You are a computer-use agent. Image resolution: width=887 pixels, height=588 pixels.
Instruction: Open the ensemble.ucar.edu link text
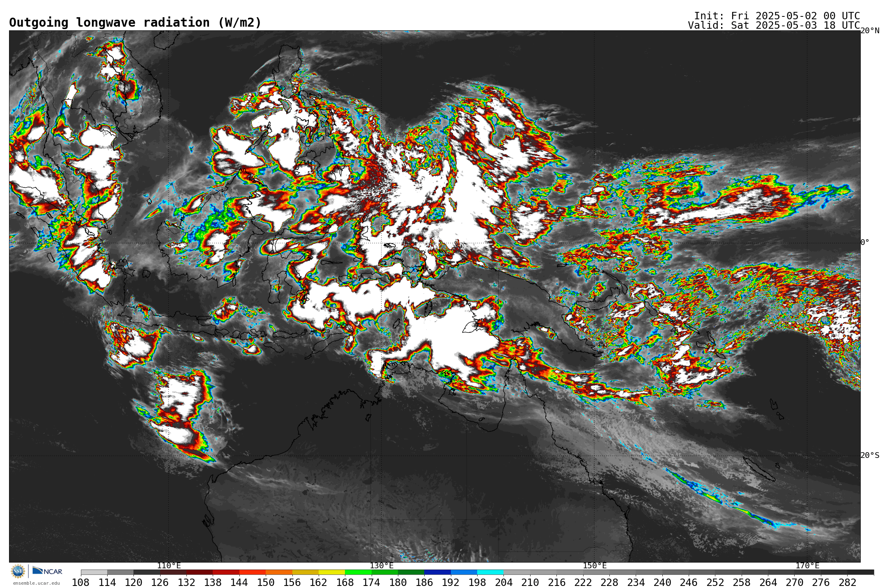[36, 583]
